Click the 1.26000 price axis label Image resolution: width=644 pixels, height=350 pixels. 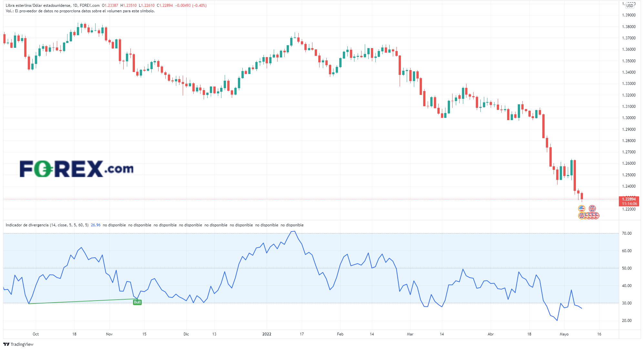tap(629, 163)
